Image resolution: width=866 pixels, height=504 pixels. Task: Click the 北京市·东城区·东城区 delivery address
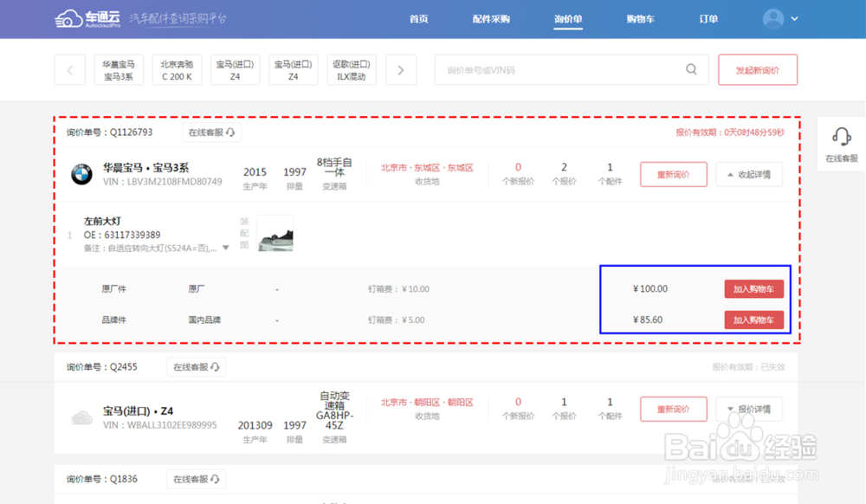(x=427, y=168)
